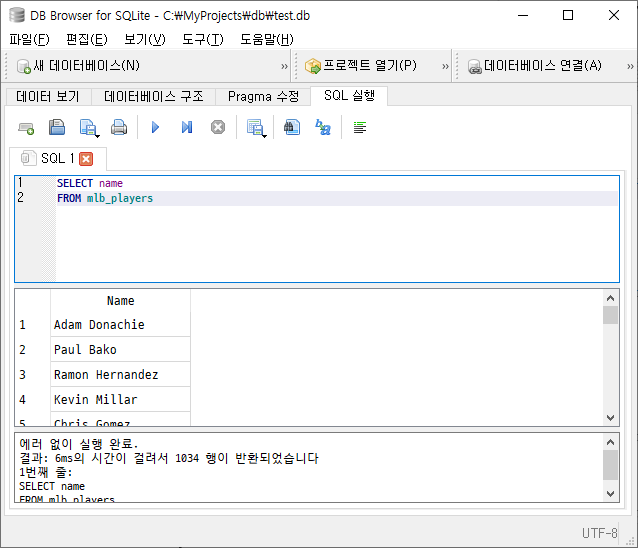
Task: Open the 도움말(H) menu
Action: (x=267, y=39)
